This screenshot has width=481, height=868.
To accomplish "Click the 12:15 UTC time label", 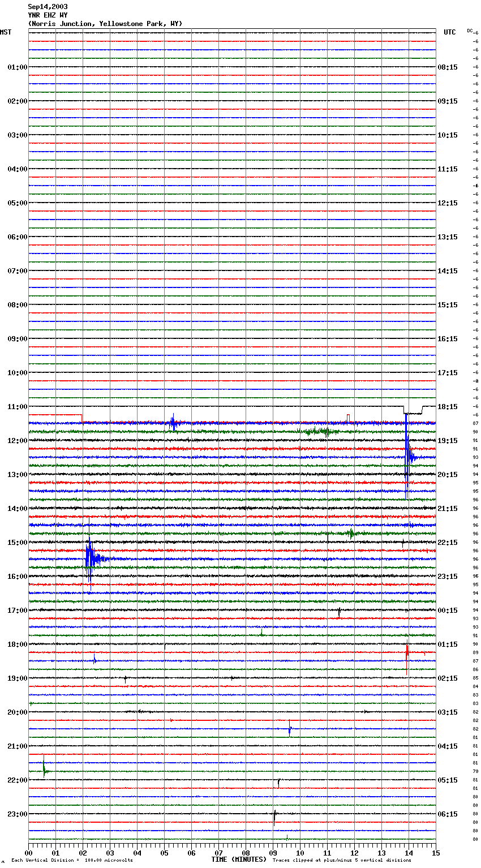I will click(x=448, y=203).
